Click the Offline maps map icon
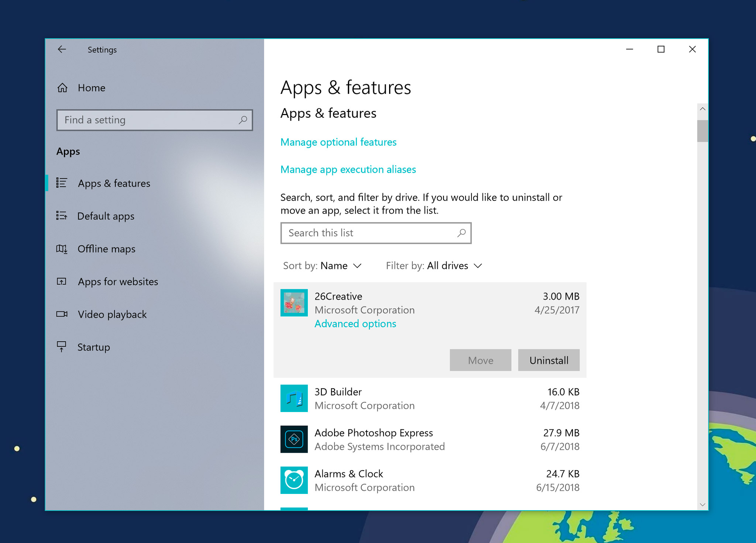 coord(62,249)
